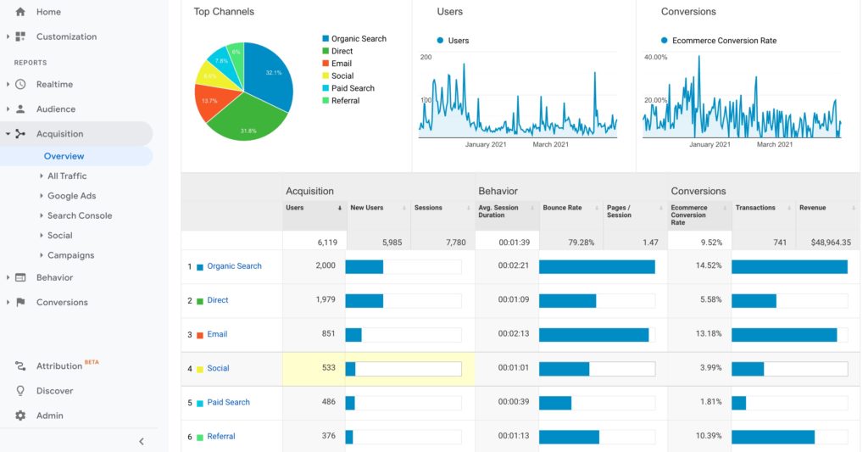The image size is (868, 452).
Task: Collapse the sidebar with the left chevron
Action: coord(142,441)
